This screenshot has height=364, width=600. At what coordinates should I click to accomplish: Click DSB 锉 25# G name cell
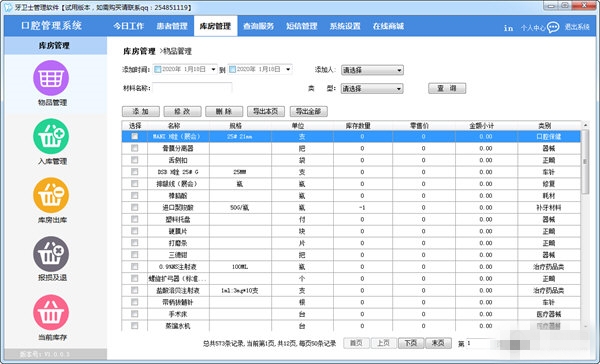click(178, 172)
